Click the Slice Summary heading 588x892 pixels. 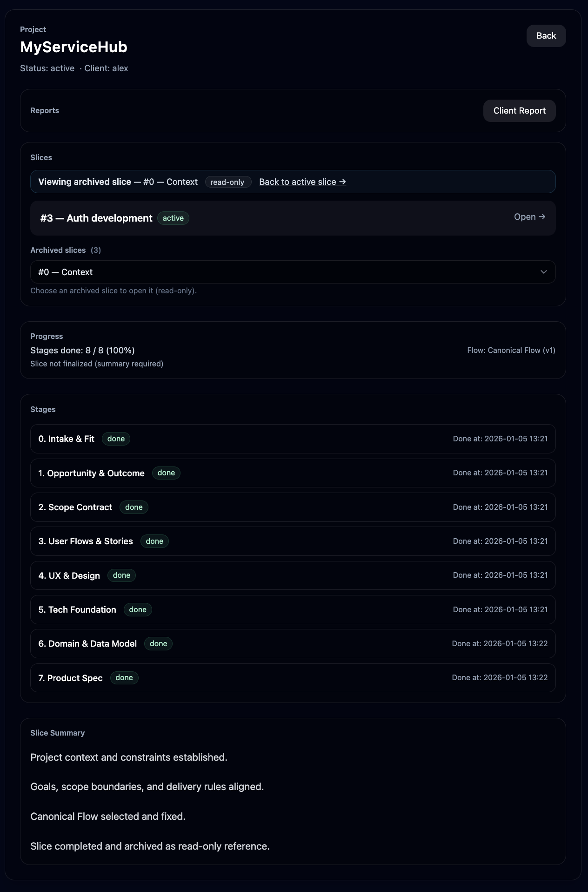point(57,732)
